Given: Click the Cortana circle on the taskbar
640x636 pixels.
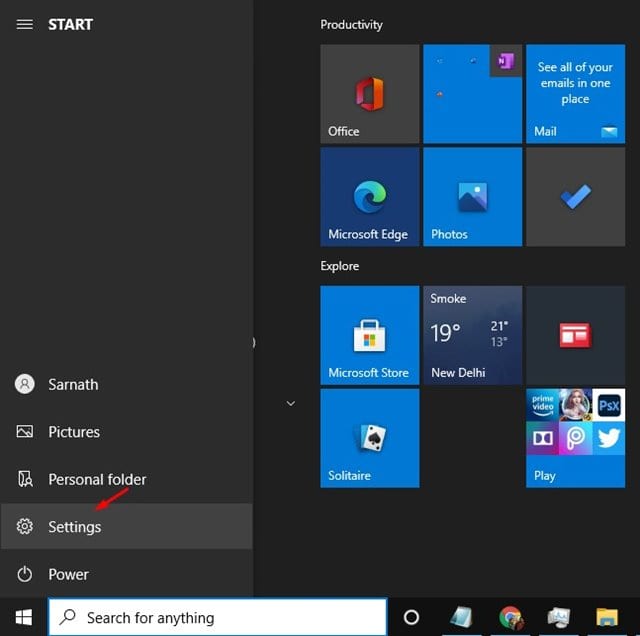Looking at the screenshot, I should (411, 617).
